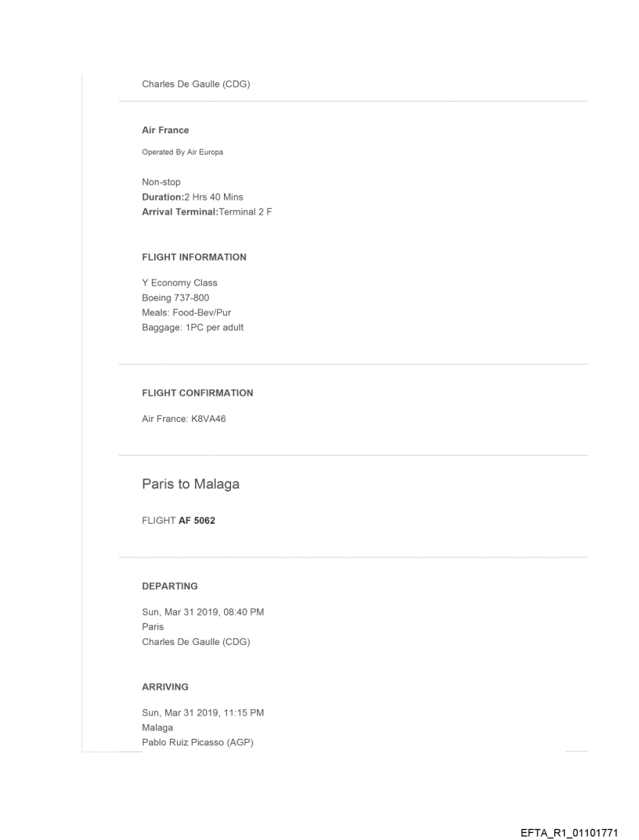This screenshot has height=840, width=639.
Task: Select the 11:15 PM arrival date line
Action: 202,712
